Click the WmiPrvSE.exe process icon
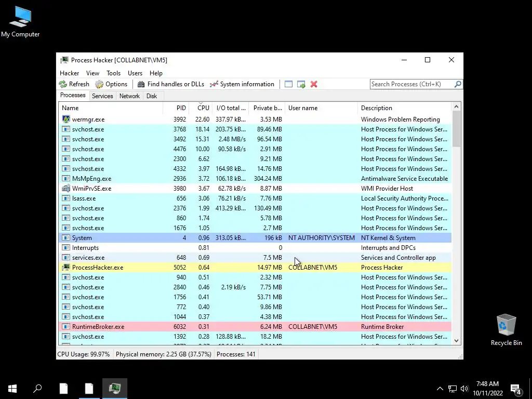The width and height of the screenshot is (532, 399). pyautogui.click(x=66, y=188)
